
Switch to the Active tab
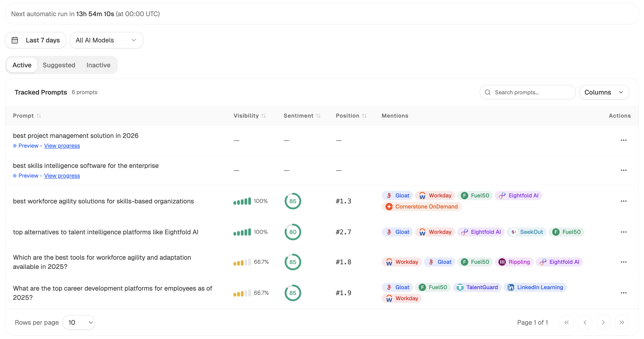(x=22, y=65)
